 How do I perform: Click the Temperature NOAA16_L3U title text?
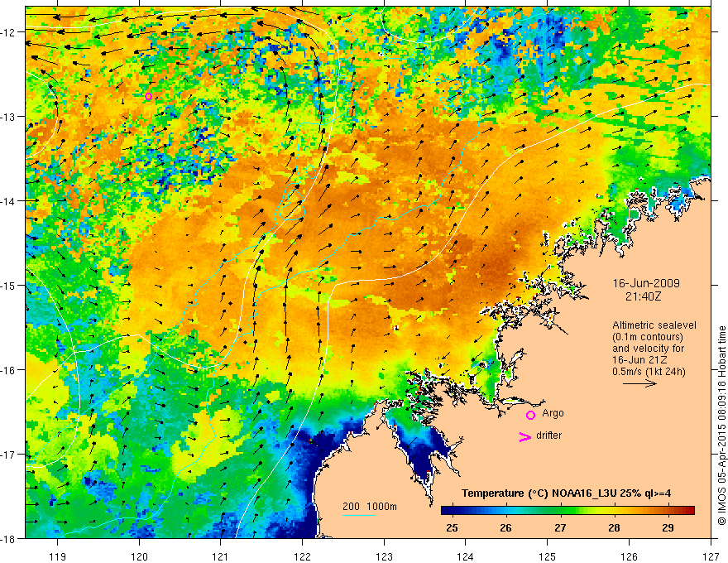click(x=566, y=493)
